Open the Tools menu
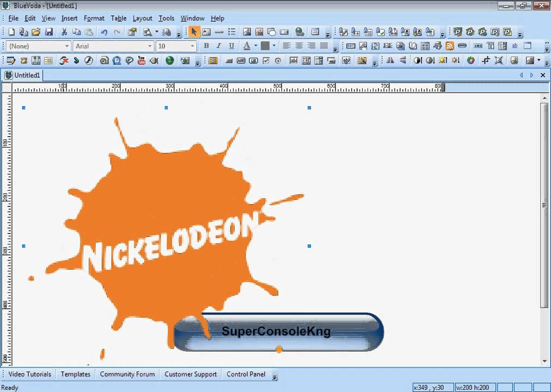The width and height of the screenshot is (551, 392). coord(166,19)
